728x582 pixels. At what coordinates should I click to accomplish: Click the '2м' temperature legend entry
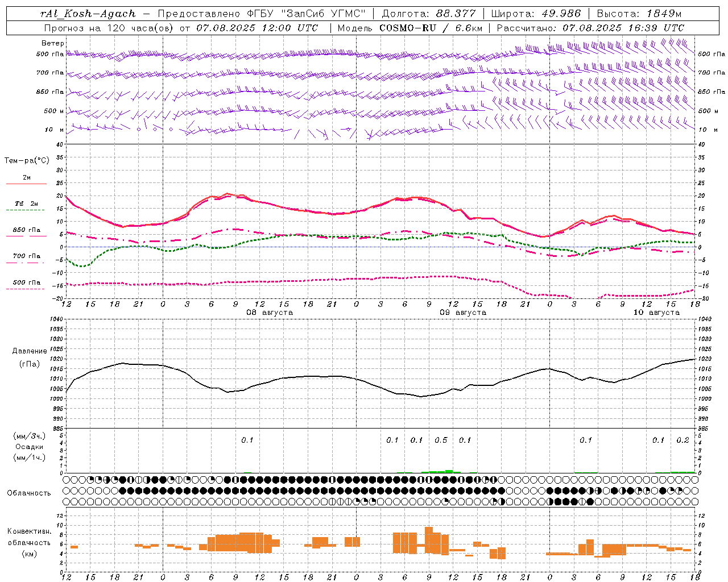click(27, 178)
